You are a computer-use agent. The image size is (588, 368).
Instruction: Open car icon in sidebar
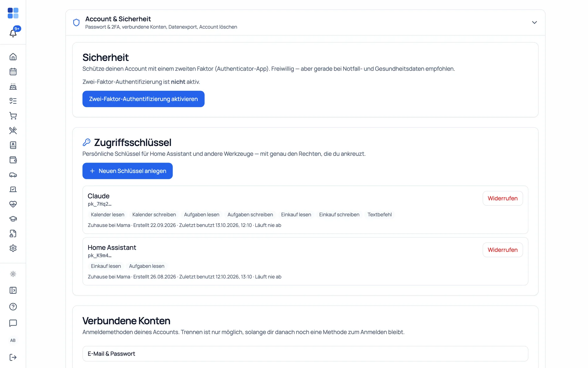(x=13, y=175)
